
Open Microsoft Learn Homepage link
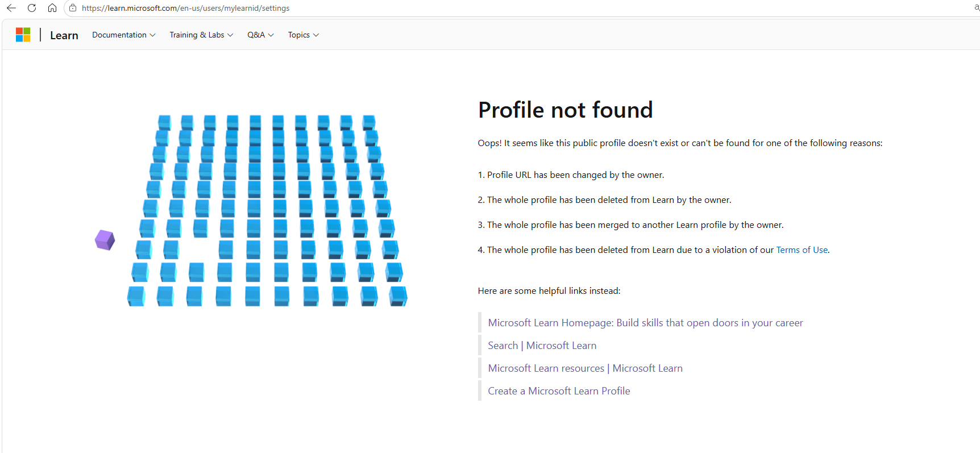[x=645, y=323]
